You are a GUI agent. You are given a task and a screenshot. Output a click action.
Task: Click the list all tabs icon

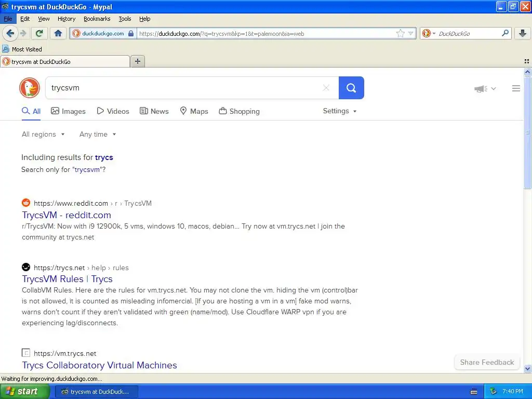(x=527, y=61)
